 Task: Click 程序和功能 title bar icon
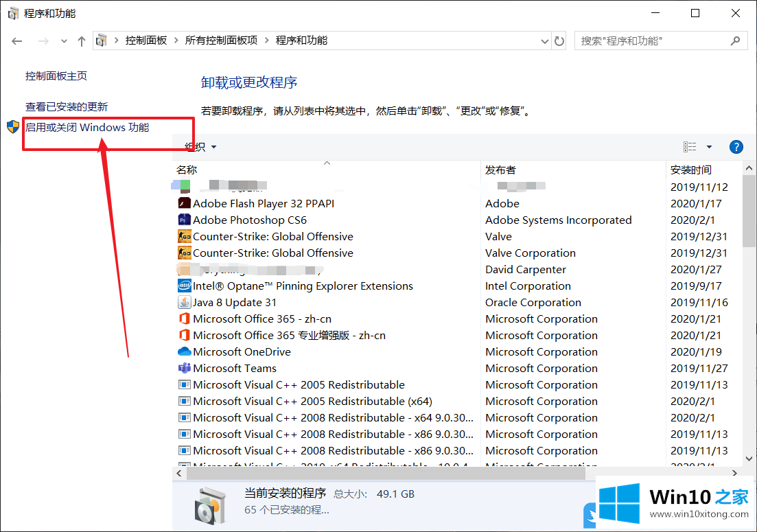13,13
